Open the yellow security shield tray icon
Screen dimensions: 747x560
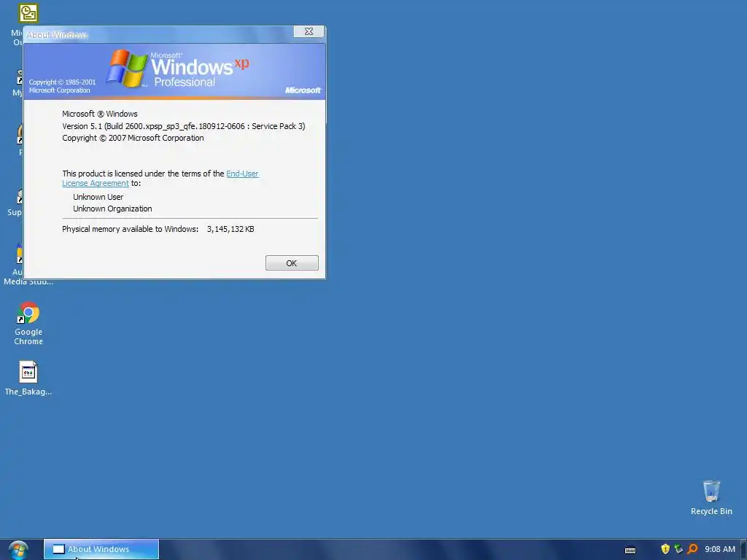click(x=665, y=549)
